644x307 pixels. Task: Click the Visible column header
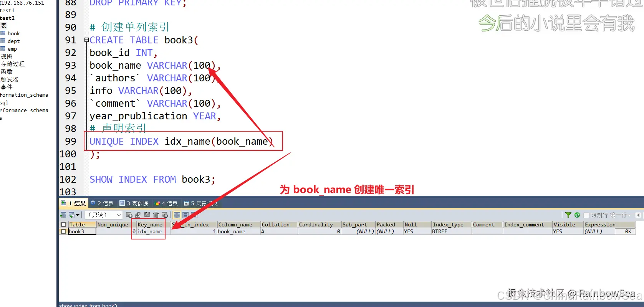point(568,224)
